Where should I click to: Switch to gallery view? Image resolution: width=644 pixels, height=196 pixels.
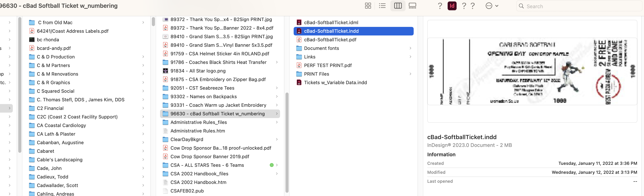click(412, 5)
